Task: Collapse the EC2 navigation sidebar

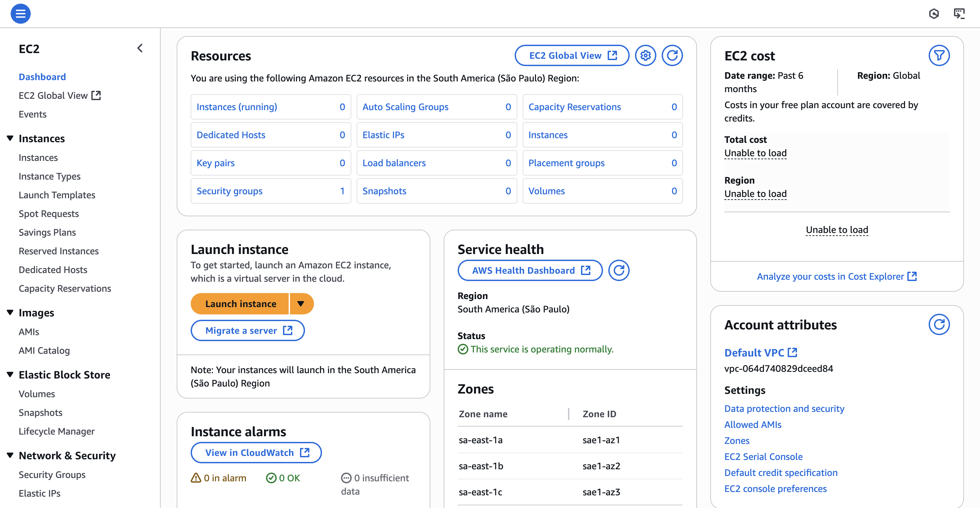Action: tap(140, 48)
